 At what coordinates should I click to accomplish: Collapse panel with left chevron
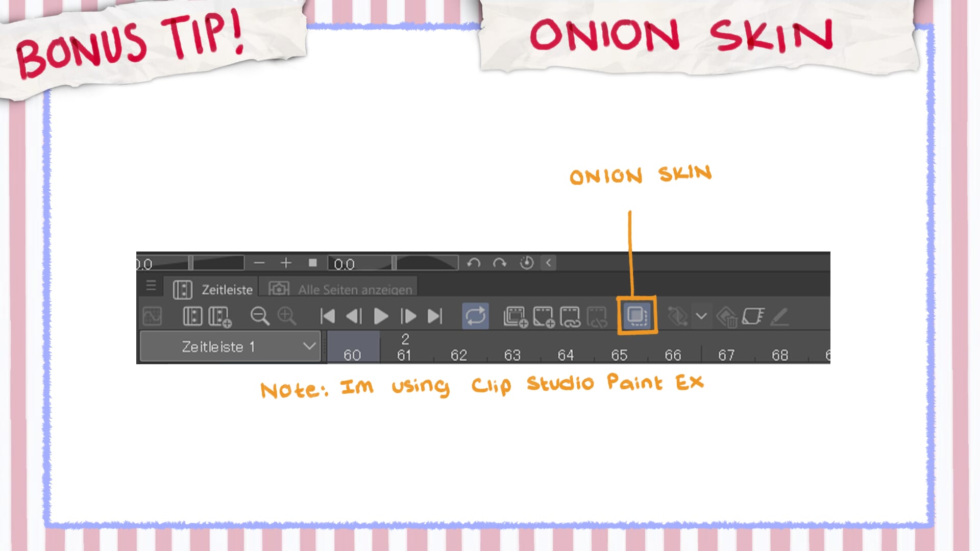(x=549, y=263)
